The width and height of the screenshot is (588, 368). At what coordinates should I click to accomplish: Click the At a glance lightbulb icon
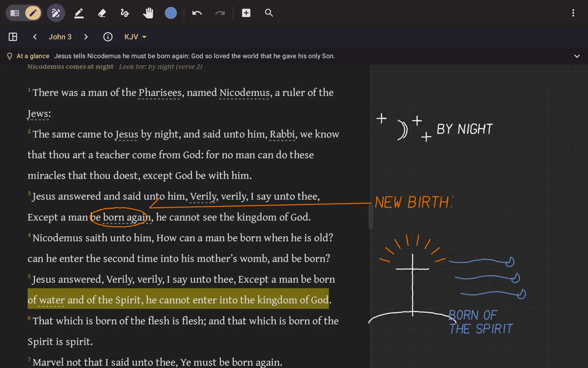click(10, 56)
